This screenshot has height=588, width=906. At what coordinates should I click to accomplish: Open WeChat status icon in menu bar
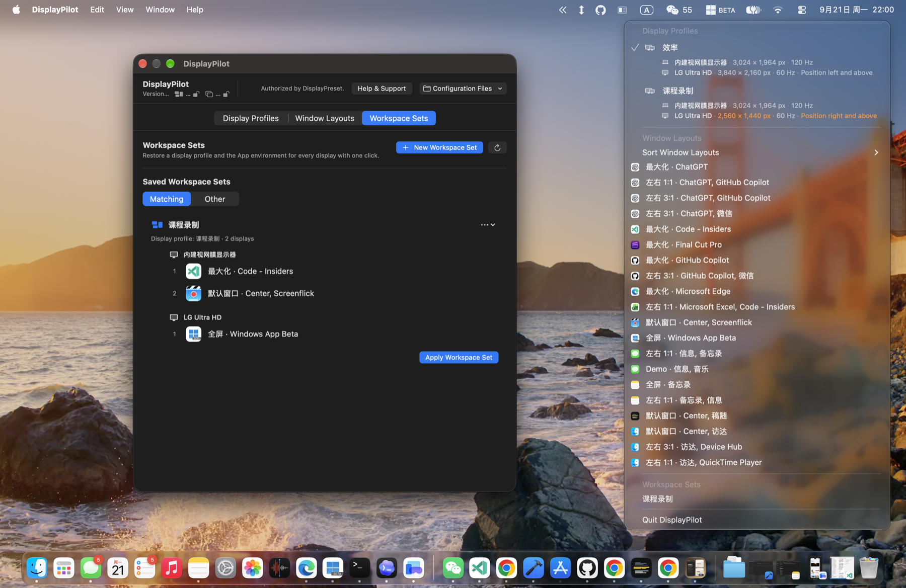(679, 10)
